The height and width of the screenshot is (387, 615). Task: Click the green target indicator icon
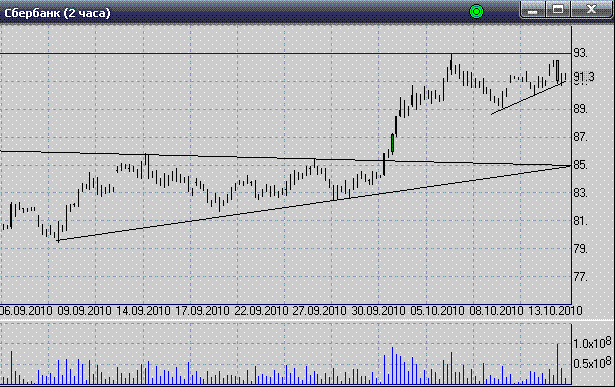[476, 12]
